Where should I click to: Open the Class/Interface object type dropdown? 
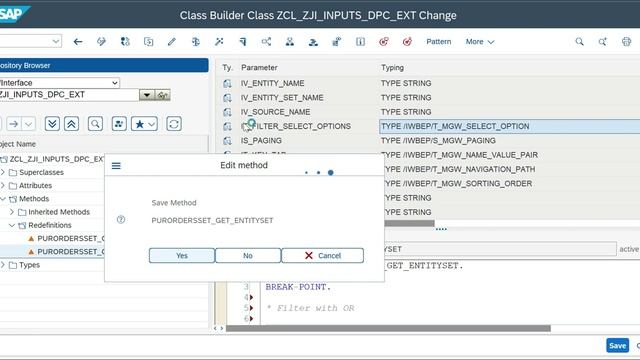click(114, 83)
